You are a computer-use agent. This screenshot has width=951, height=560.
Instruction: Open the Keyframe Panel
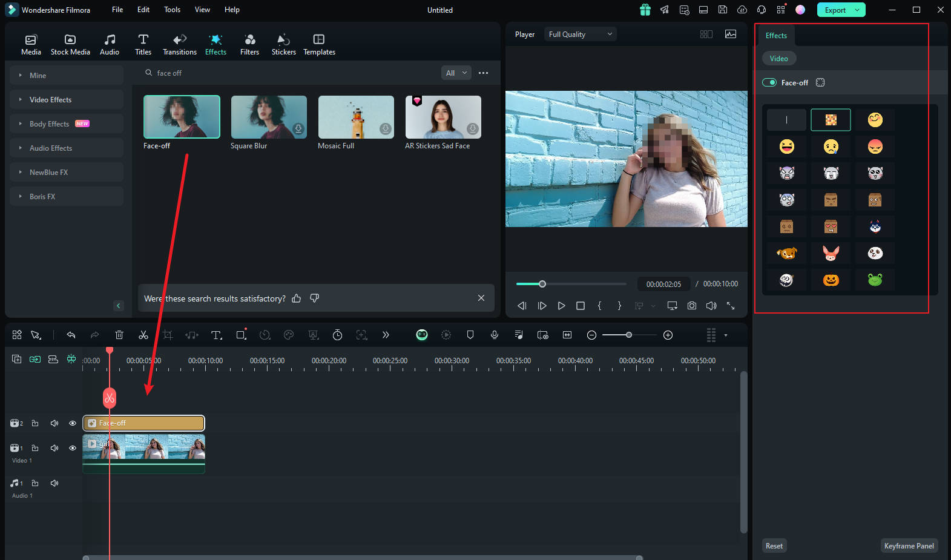[x=909, y=545]
